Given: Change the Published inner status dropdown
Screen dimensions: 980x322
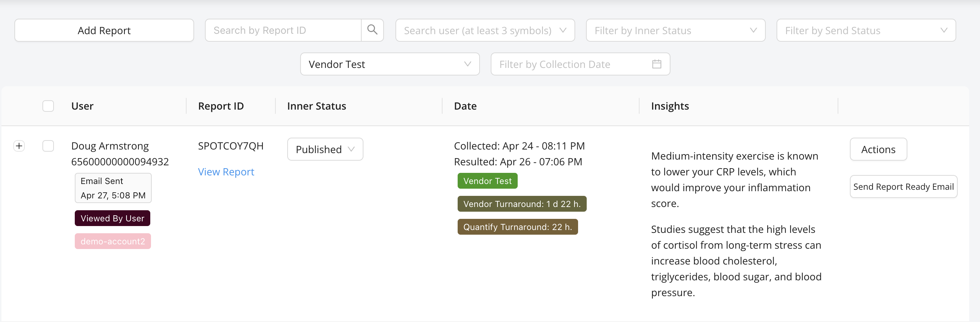Looking at the screenshot, I should click(x=325, y=149).
